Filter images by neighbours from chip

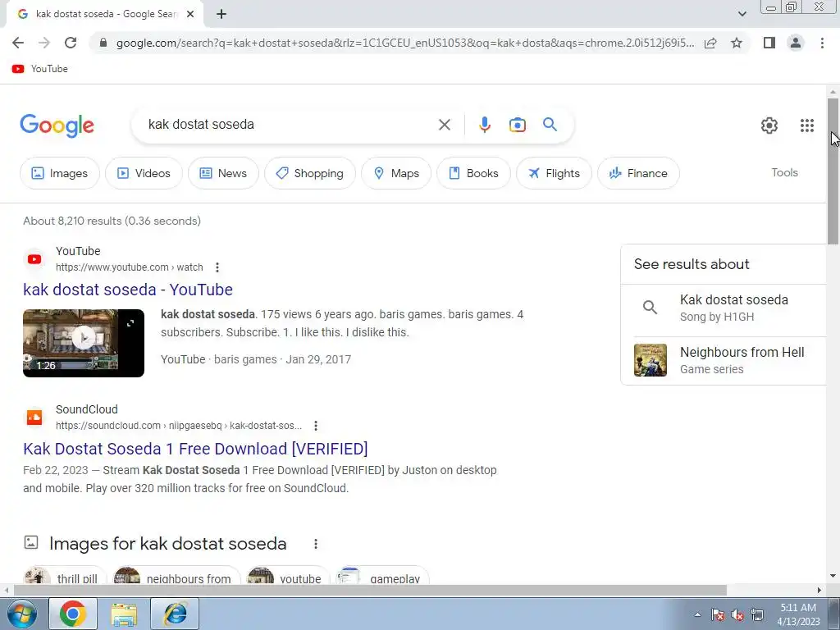click(x=177, y=577)
